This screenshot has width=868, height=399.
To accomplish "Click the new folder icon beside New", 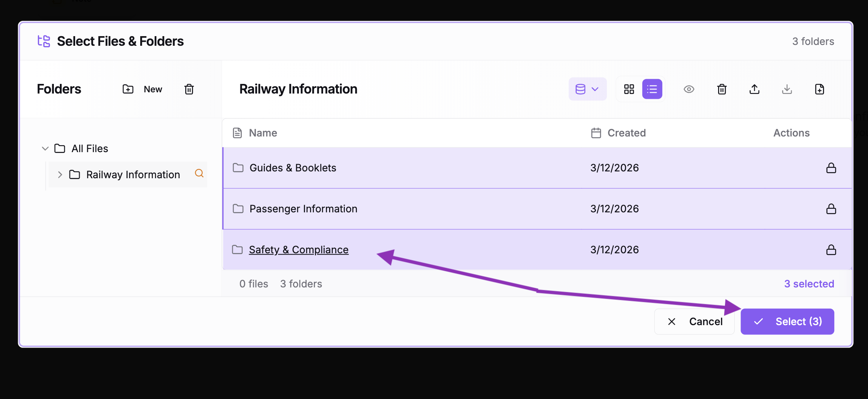I will [x=128, y=89].
